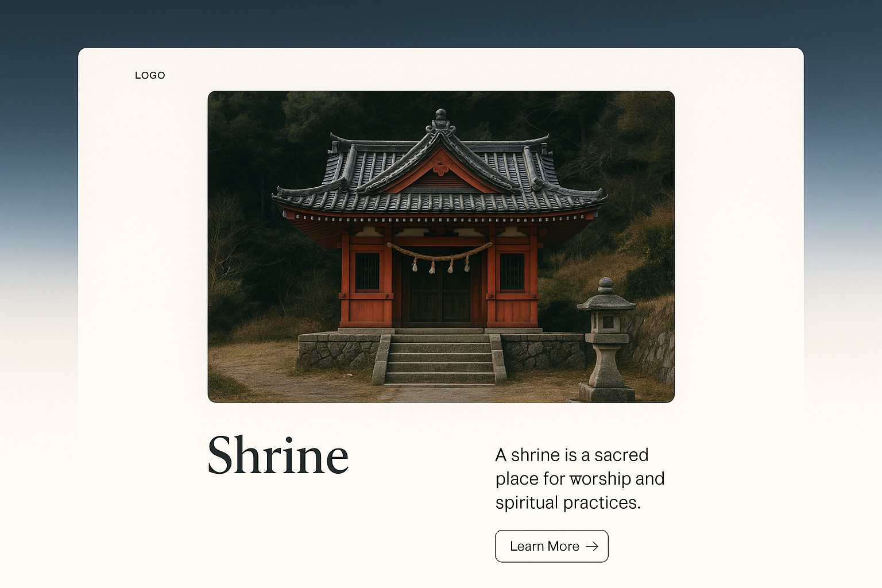This screenshot has width=882, height=588.
Task: Click the right barred window of shrine
Action: point(512,271)
